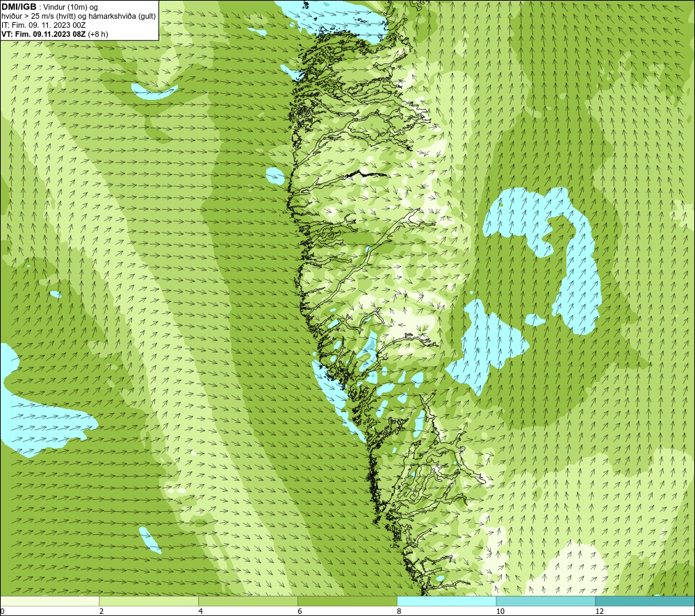Click the '4' label on the wind scale
The height and width of the screenshot is (616, 695).
click(201, 611)
